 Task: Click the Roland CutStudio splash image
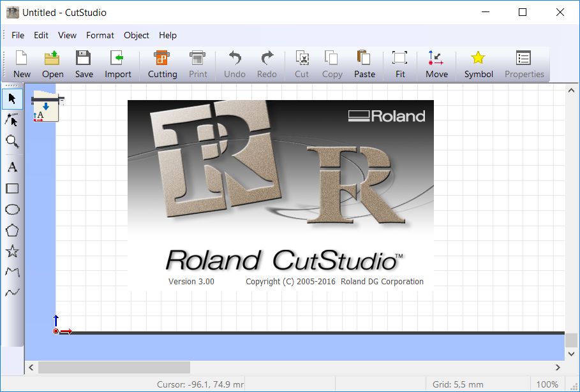click(x=281, y=196)
